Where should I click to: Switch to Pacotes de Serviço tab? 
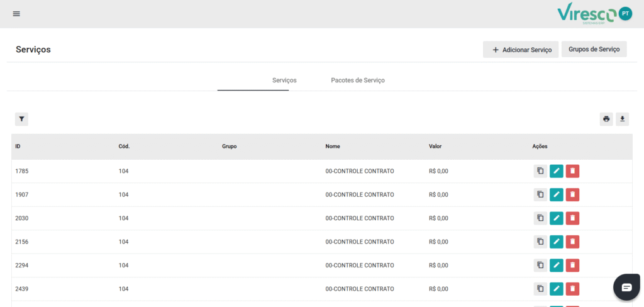357,81
